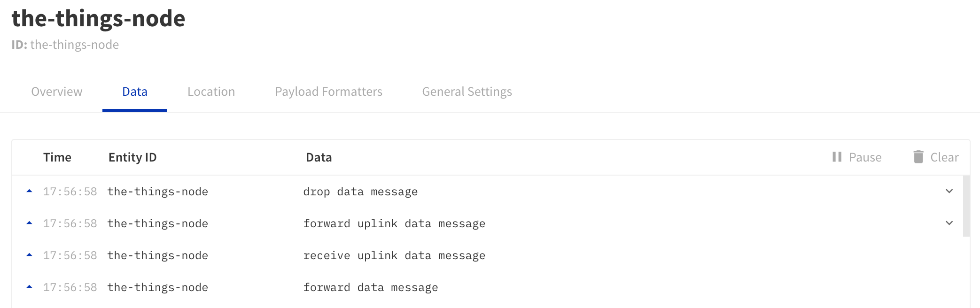Click the uplink arrow icon on receive uplink data message row
Screen dimensions: 980x308
[x=30, y=255]
